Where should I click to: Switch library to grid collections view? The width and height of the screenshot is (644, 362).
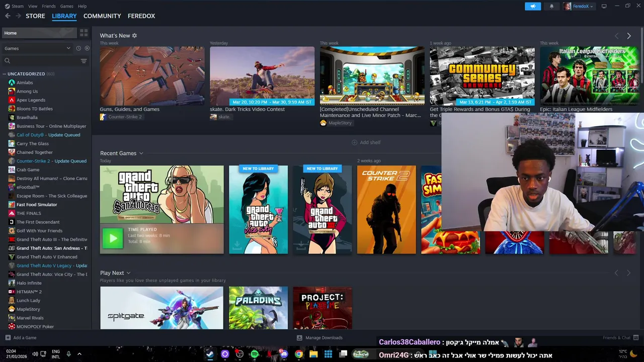pyautogui.click(x=84, y=33)
